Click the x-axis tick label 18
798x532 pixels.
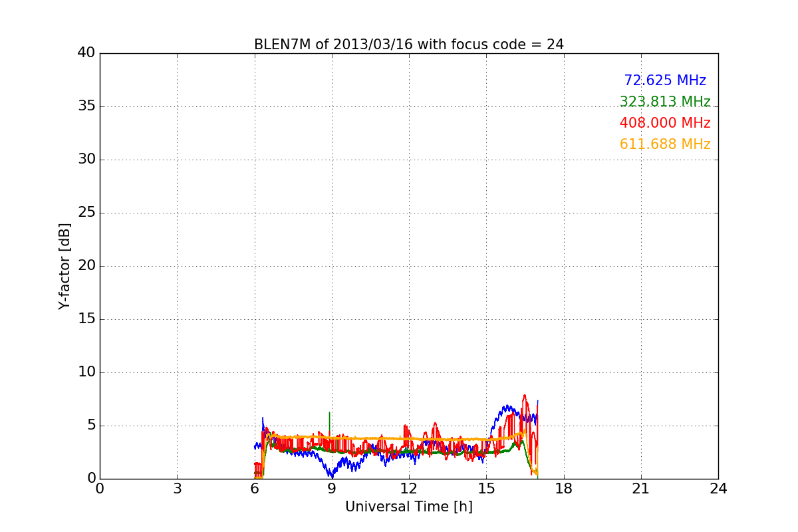click(x=564, y=488)
